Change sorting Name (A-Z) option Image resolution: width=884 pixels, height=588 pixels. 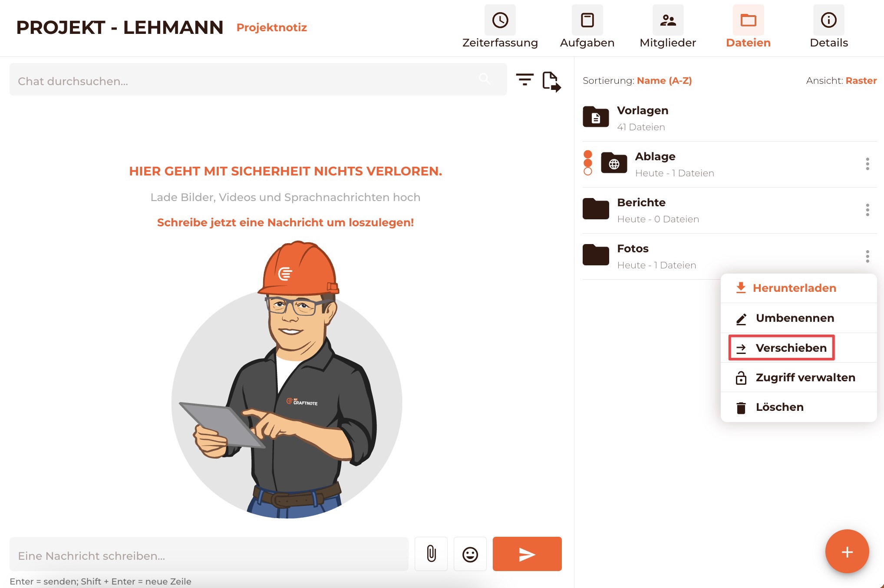click(664, 81)
